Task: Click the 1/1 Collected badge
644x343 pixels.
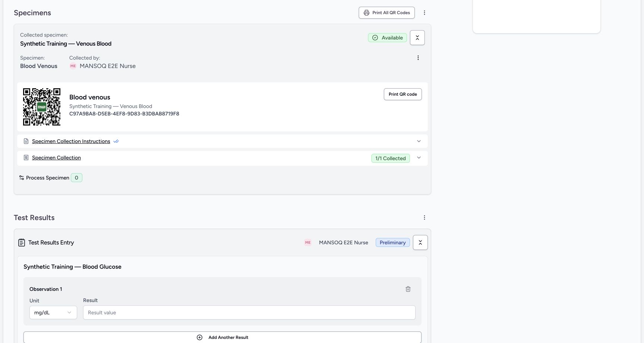Action: tap(391, 158)
